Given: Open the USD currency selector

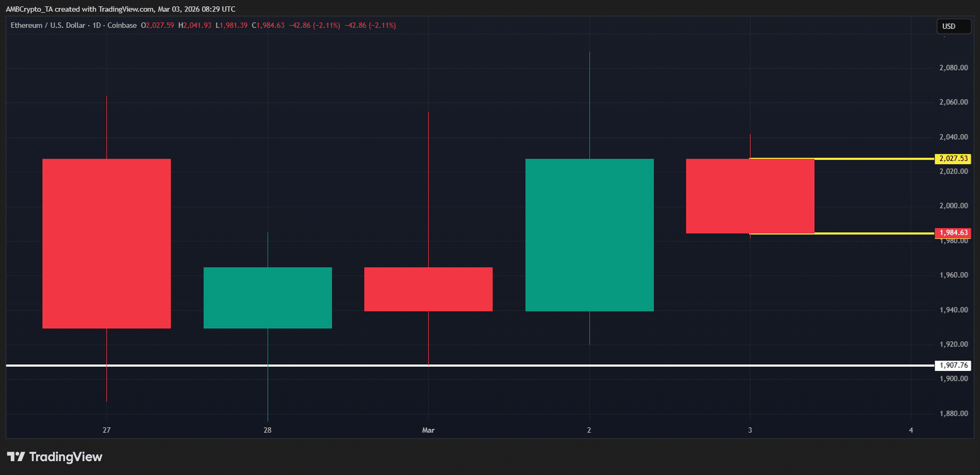Looking at the screenshot, I should click(953, 26).
